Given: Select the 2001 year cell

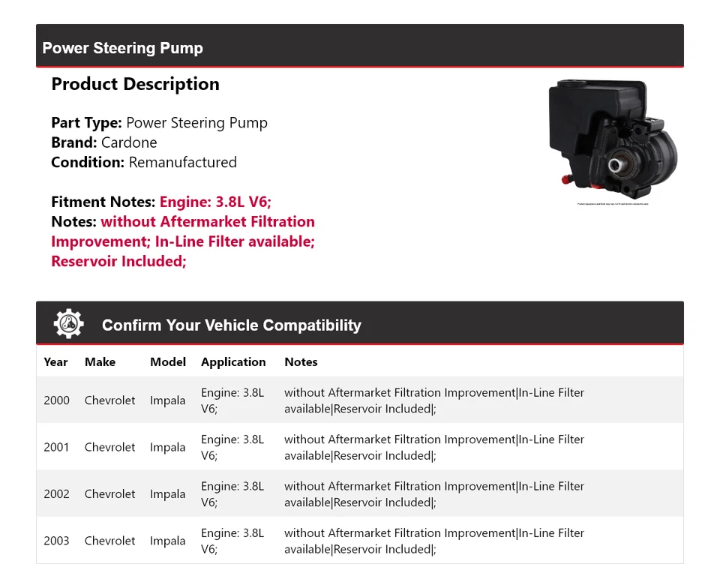Looking at the screenshot, I should (56, 447).
